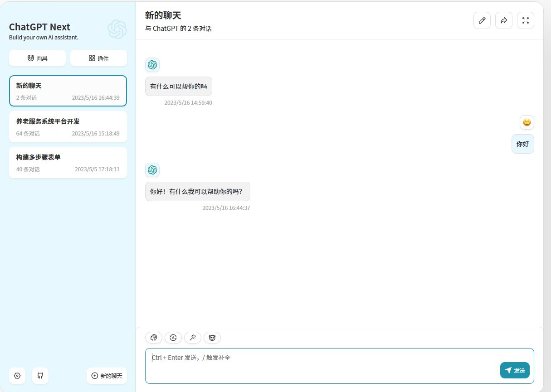Select the 新的聊天 conversation in sidebar
Screen dimensions: 551x392
click(x=68, y=91)
